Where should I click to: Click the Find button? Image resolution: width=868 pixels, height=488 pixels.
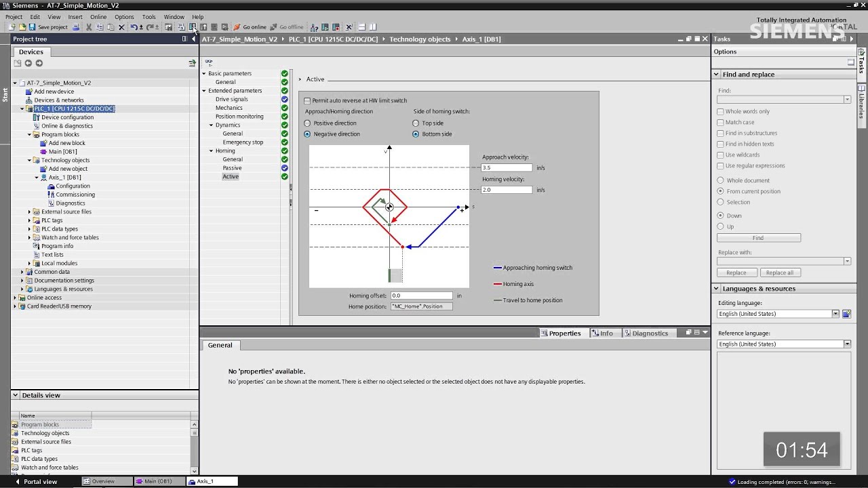[758, 238]
